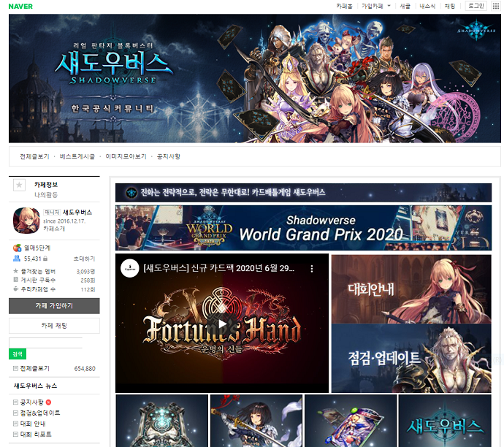
Task: Switch to the 나의활동 tab
Action: click(46, 195)
